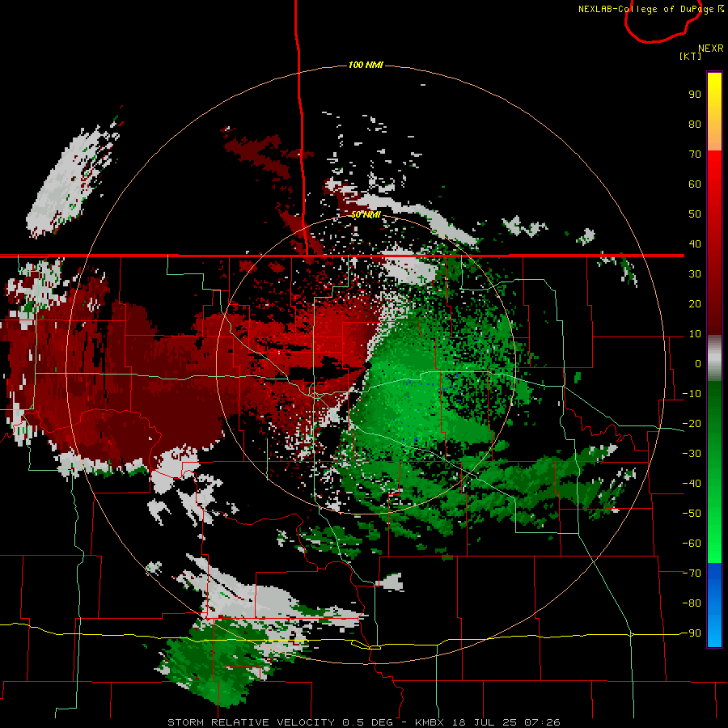
Task: Click the -70 value on the velocity scale
Action: click(692, 574)
